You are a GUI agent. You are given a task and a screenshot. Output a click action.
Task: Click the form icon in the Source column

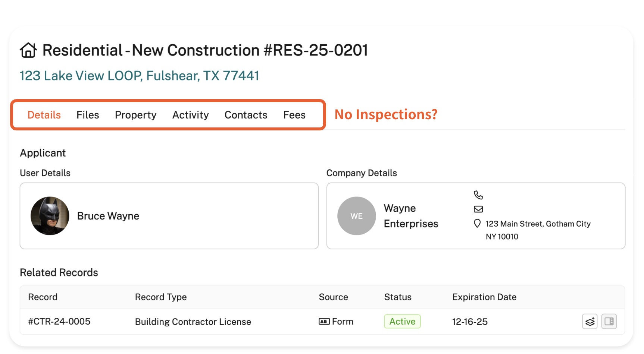pyautogui.click(x=324, y=322)
